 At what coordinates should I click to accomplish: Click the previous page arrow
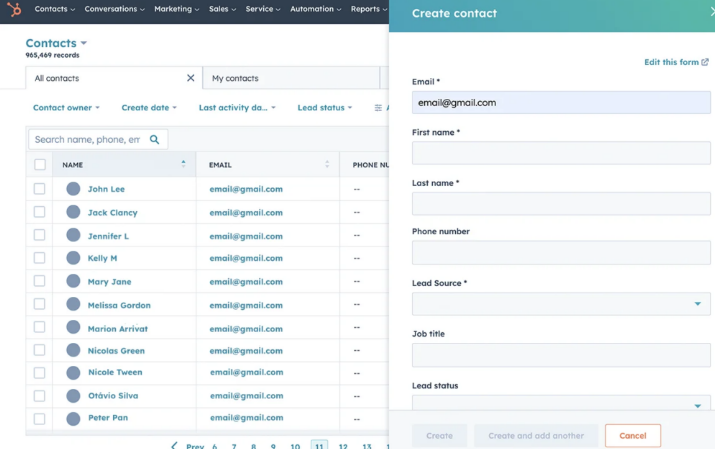coord(174,445)
